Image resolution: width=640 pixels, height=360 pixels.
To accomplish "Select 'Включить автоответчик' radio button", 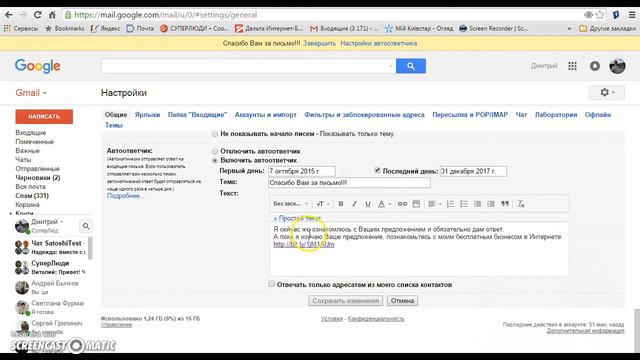I will click(215, 160).
